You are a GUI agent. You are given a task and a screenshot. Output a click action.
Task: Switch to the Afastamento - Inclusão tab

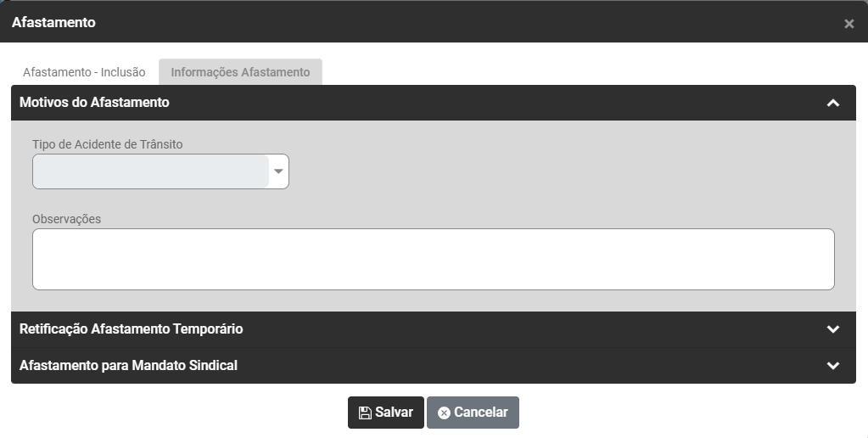(x=84, y=72)
